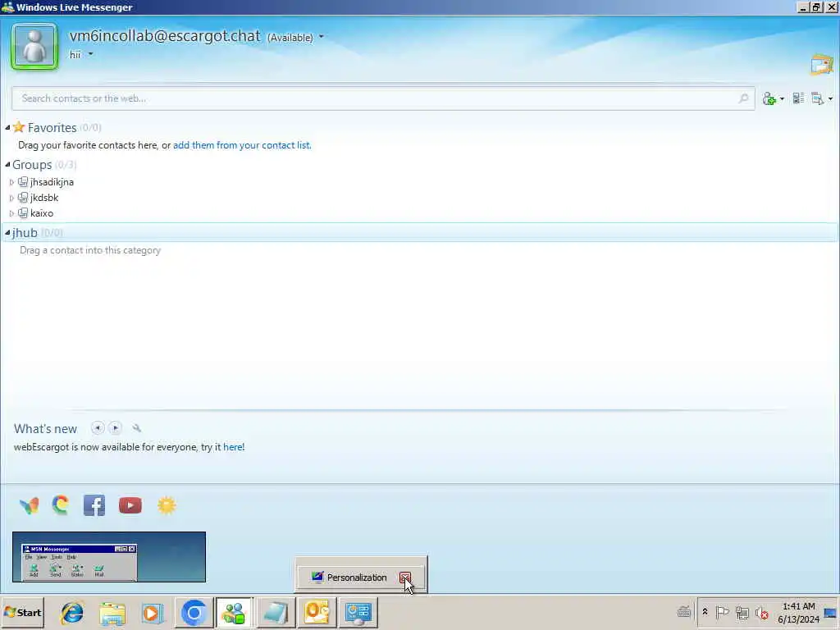Collapse the Favorites section

(x=7, y=127)
